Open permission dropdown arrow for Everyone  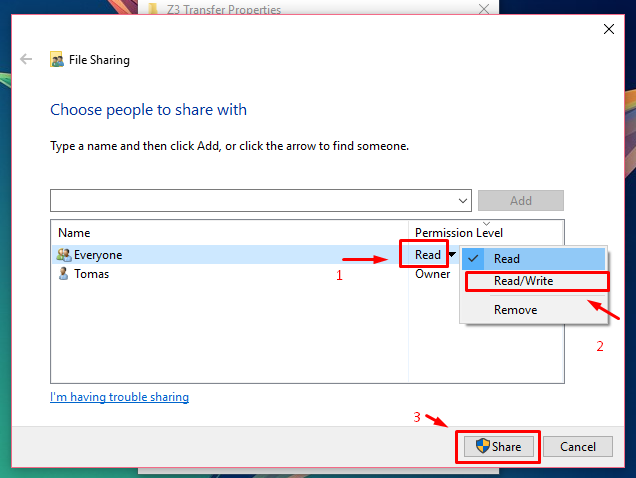pyautogui.click(x=453, y=254)
